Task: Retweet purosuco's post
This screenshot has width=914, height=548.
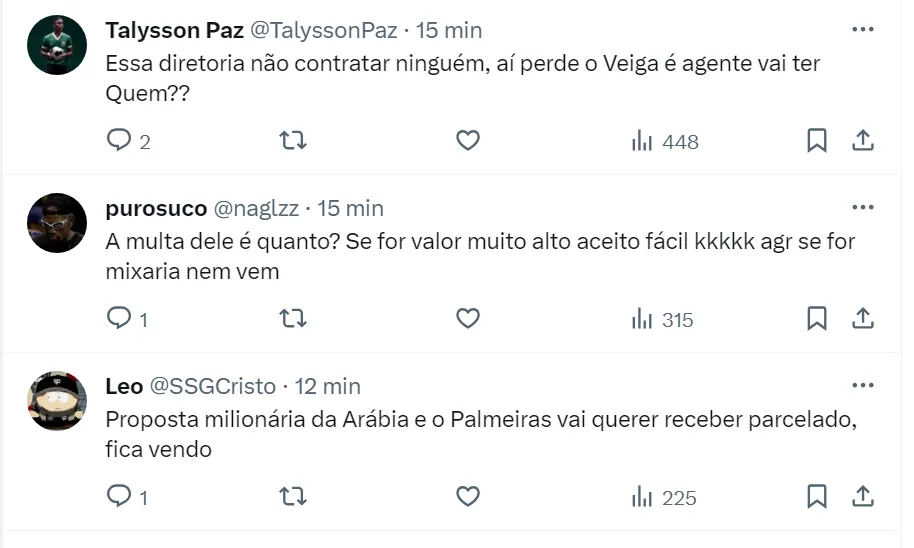Action: [x=292, y=319]
